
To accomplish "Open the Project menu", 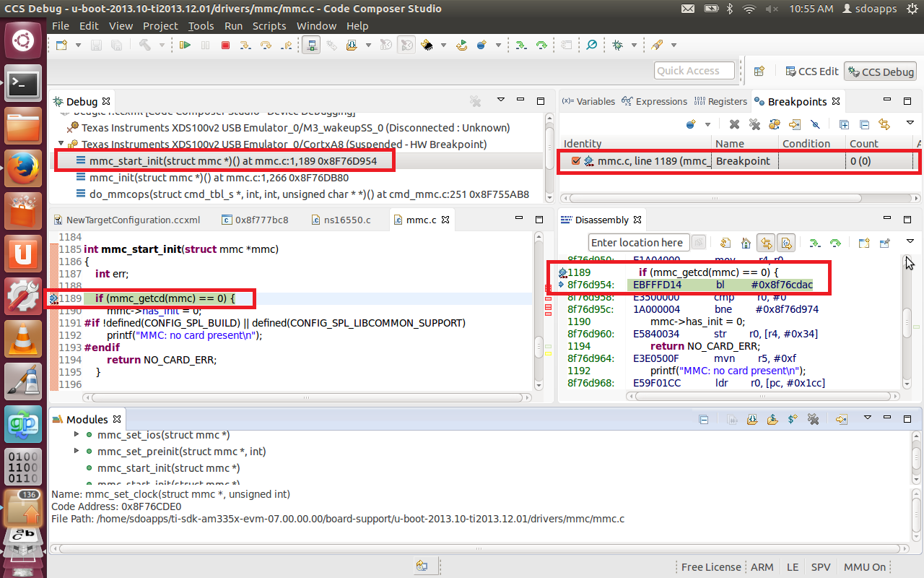I will (160, 25).
